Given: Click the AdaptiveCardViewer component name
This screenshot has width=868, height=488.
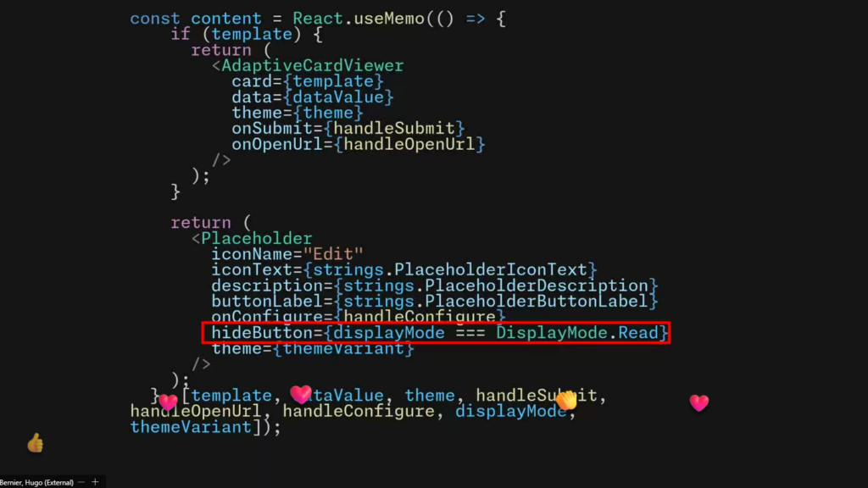Looking at the screenshot, I should 312,66.
